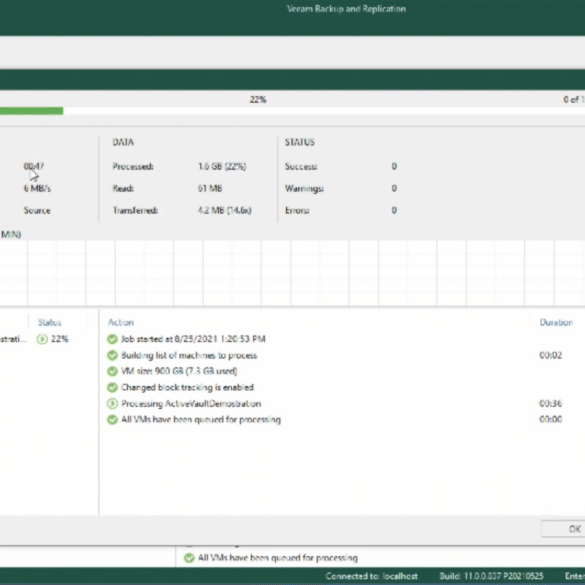
Task: Click the 'Processed:' label
Action: click(133, 166)
